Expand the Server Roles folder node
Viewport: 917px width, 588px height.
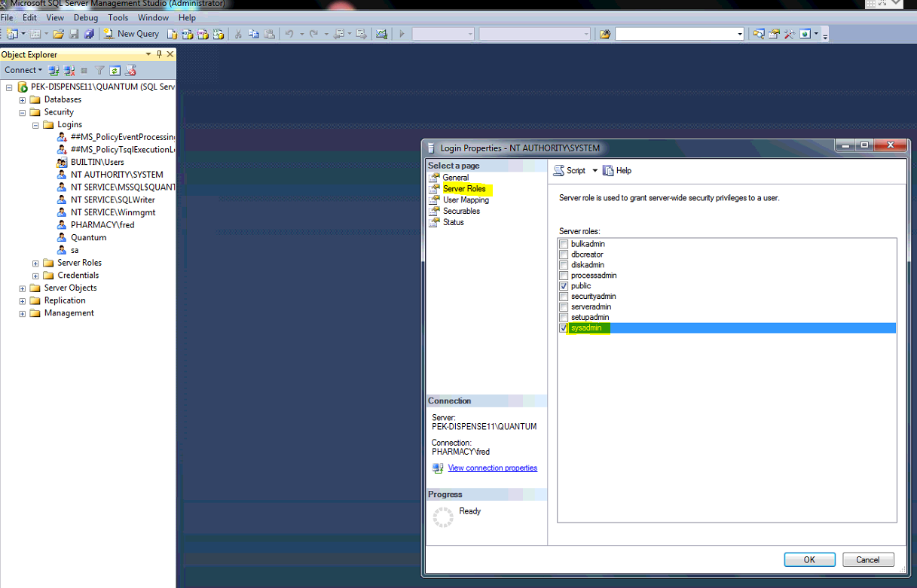click(35, 263)
